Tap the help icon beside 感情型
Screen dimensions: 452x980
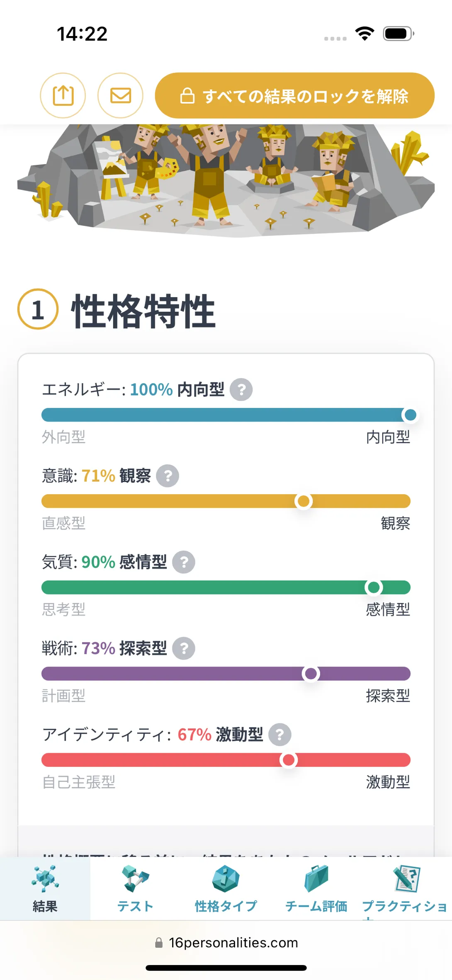point(184,562)
